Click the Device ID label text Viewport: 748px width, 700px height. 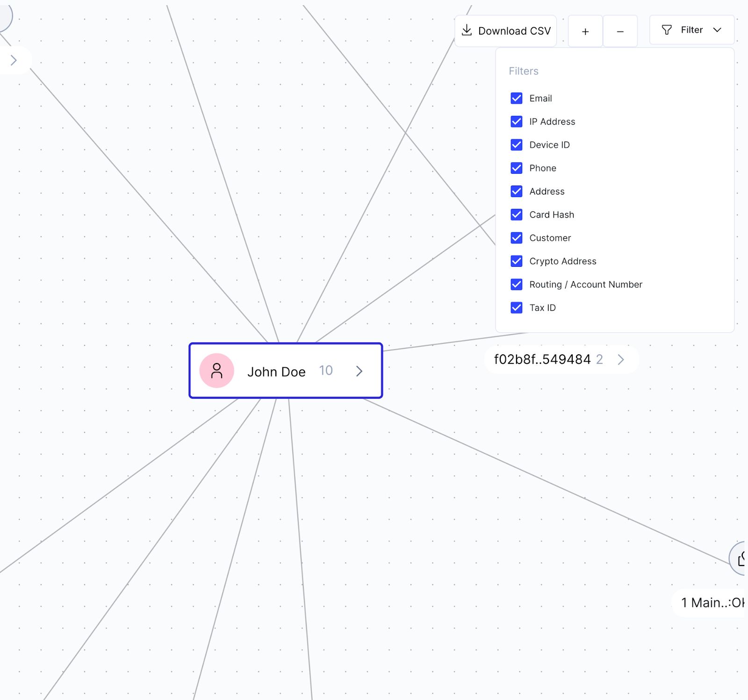[x=549, y=145]
